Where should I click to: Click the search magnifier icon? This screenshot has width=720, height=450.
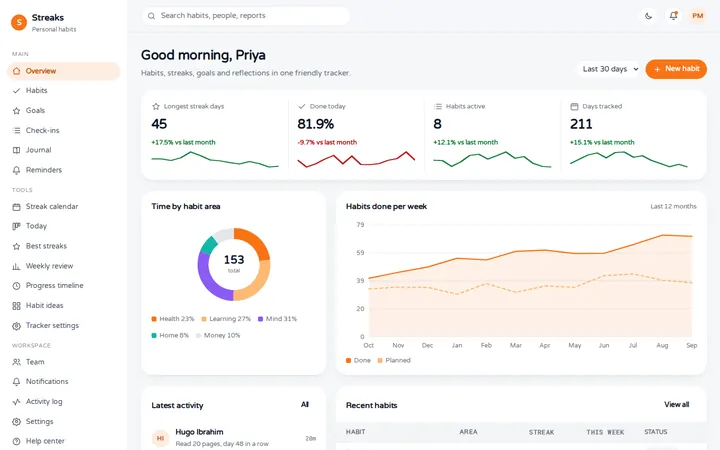[151, 16]
